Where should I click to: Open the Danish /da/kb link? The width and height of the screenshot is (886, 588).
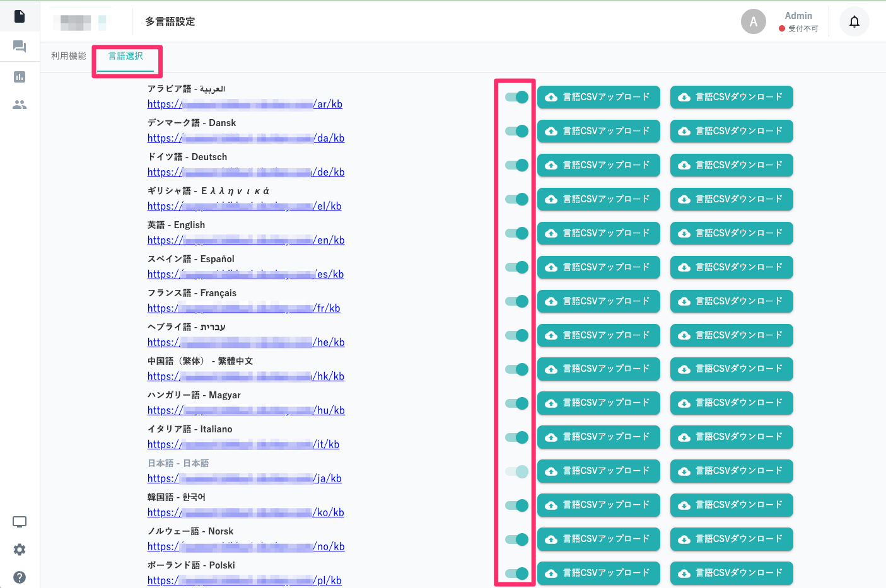[x=246, y=139]
